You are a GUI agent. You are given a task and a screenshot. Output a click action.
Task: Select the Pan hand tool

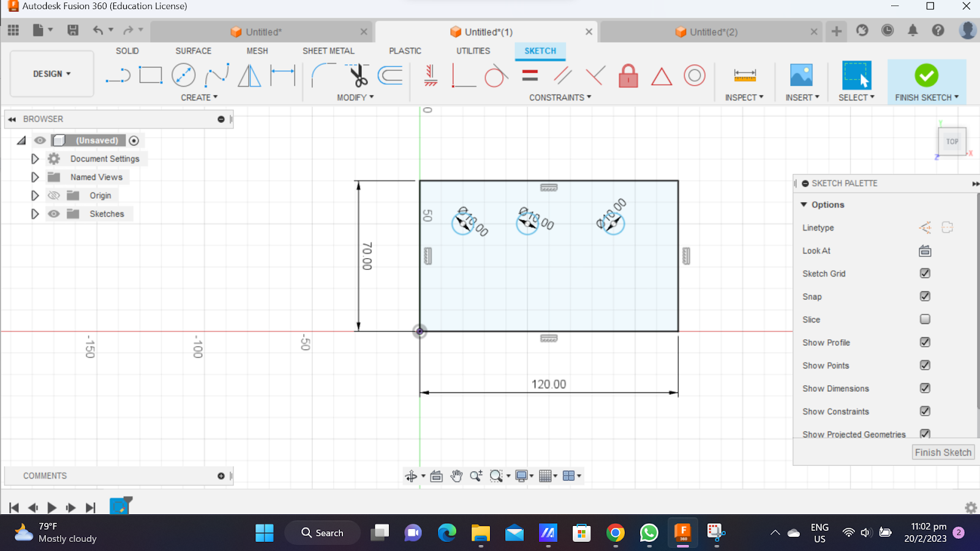(456, 476)
